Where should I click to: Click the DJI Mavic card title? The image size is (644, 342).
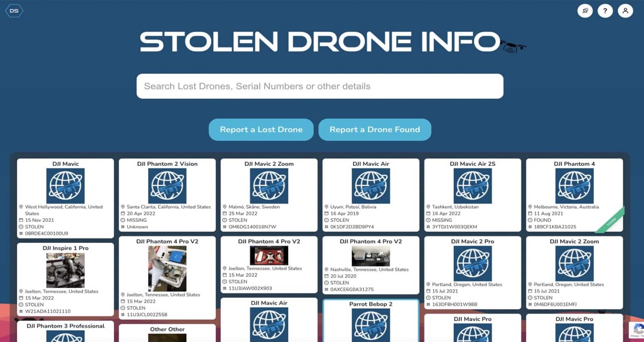(x=65, y=164)
